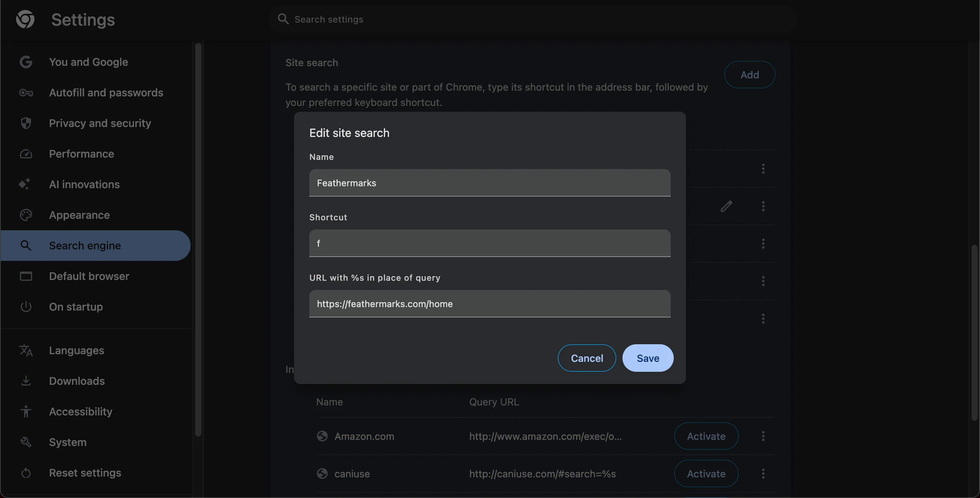Click the Shortcut input field
Viewport: 980px width, 498px height.
490,243
